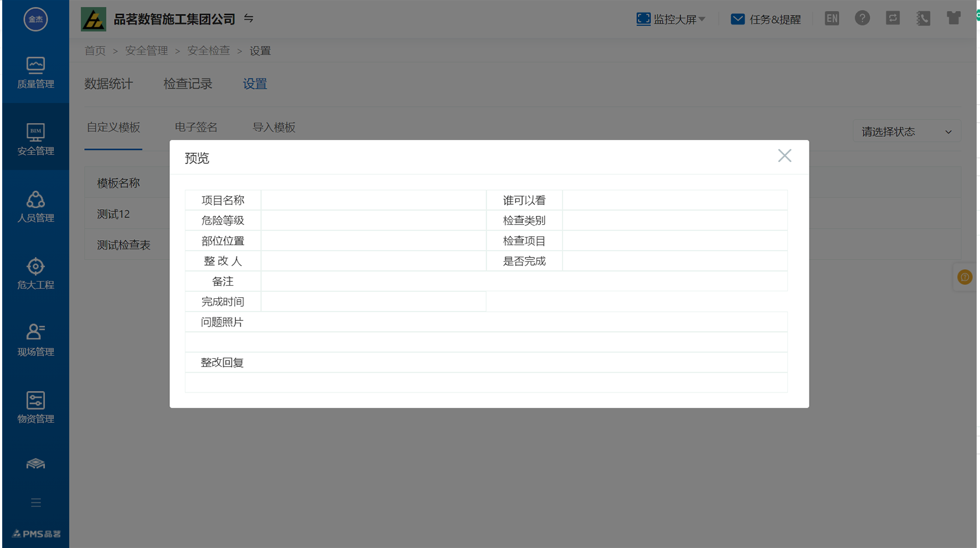Open 人员管理 in the sidebar
This screenshot has height=548, width=980.
35,207
